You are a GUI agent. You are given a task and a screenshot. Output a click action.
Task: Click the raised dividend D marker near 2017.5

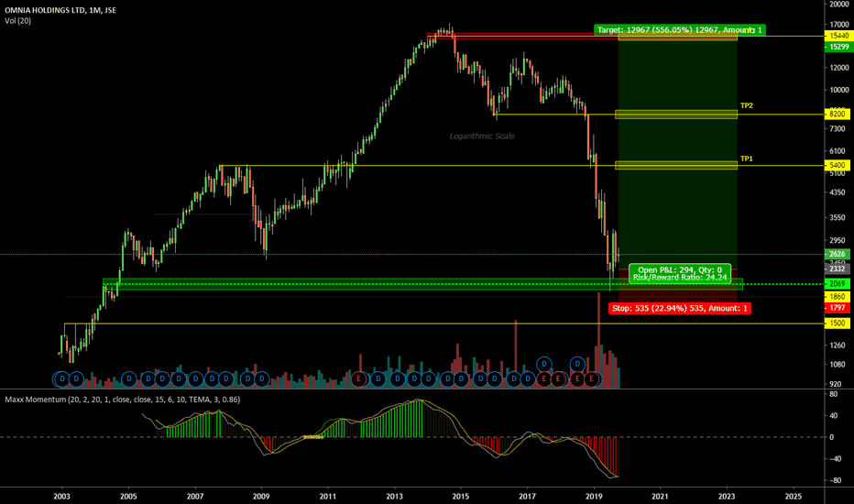[x=544, y=364]
